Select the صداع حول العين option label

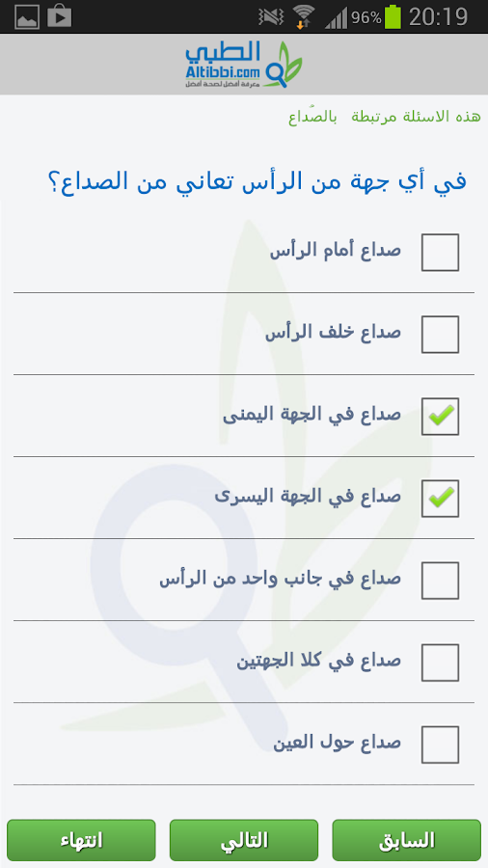coord(337,743)
